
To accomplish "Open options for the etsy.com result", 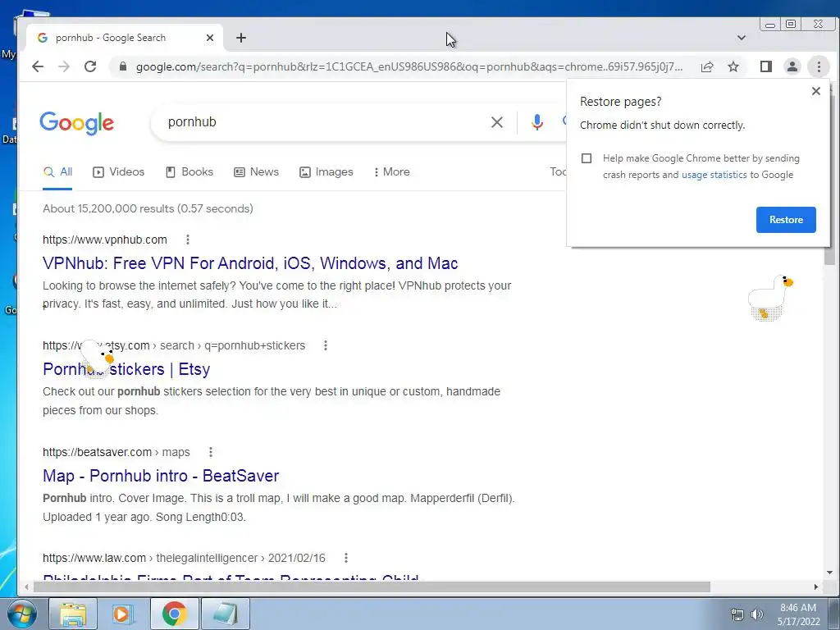I will pyautogui.click(x=325, y=345).
